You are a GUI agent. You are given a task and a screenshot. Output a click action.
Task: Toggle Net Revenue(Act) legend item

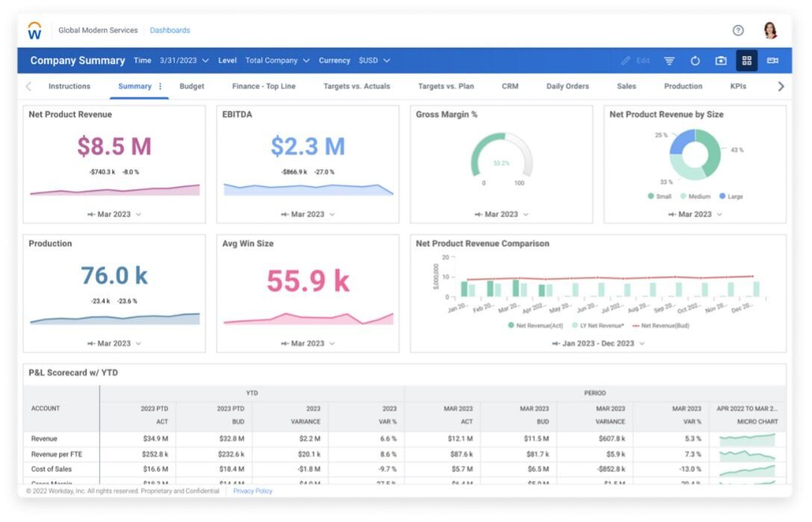click(536, 326)
